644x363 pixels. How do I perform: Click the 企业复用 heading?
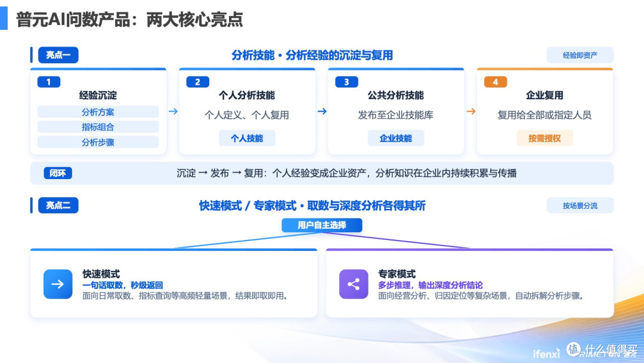[544, 96]
